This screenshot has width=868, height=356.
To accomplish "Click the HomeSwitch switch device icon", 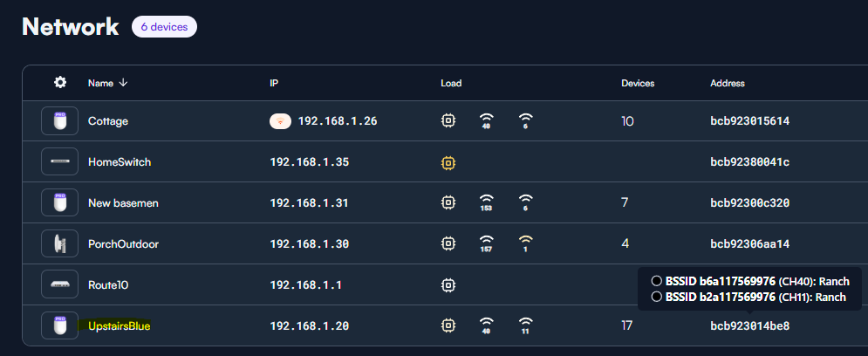I will tap(60, 161).
